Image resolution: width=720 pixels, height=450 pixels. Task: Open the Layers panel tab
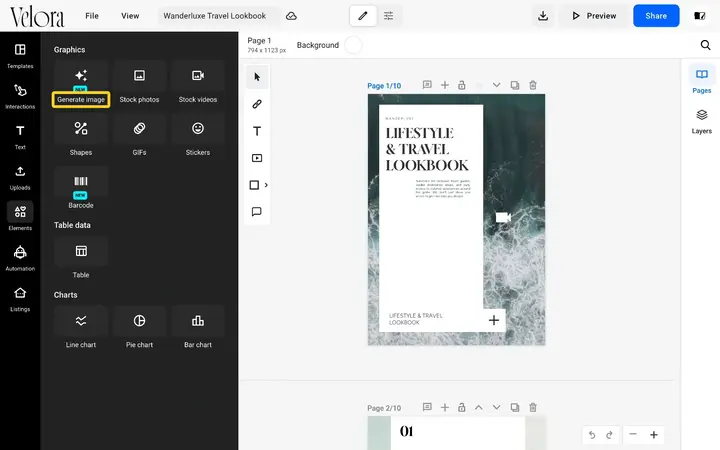(702, 121)
